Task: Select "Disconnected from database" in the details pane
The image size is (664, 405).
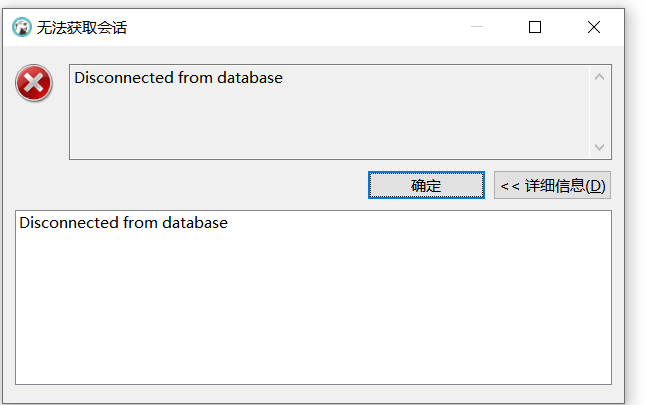Action: [124, 223]
